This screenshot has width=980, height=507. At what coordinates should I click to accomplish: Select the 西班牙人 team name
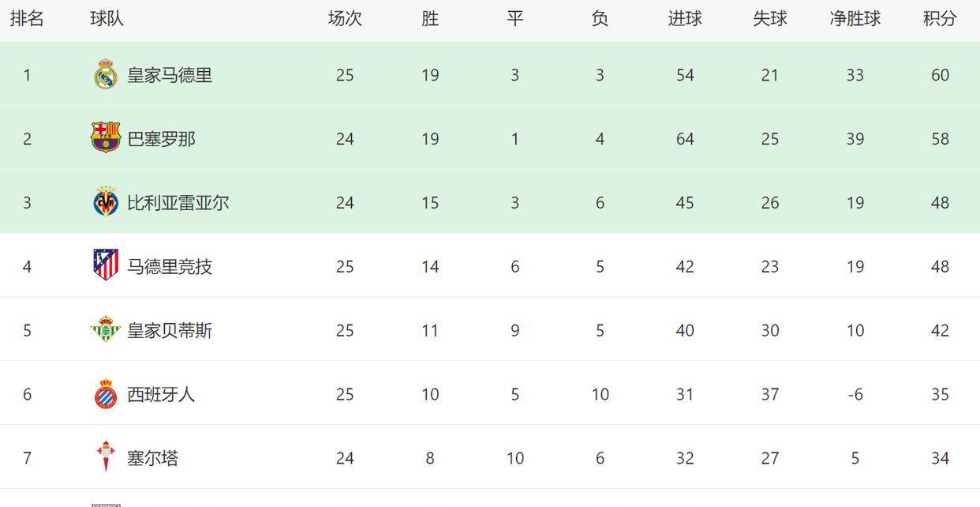coord(161,394)
